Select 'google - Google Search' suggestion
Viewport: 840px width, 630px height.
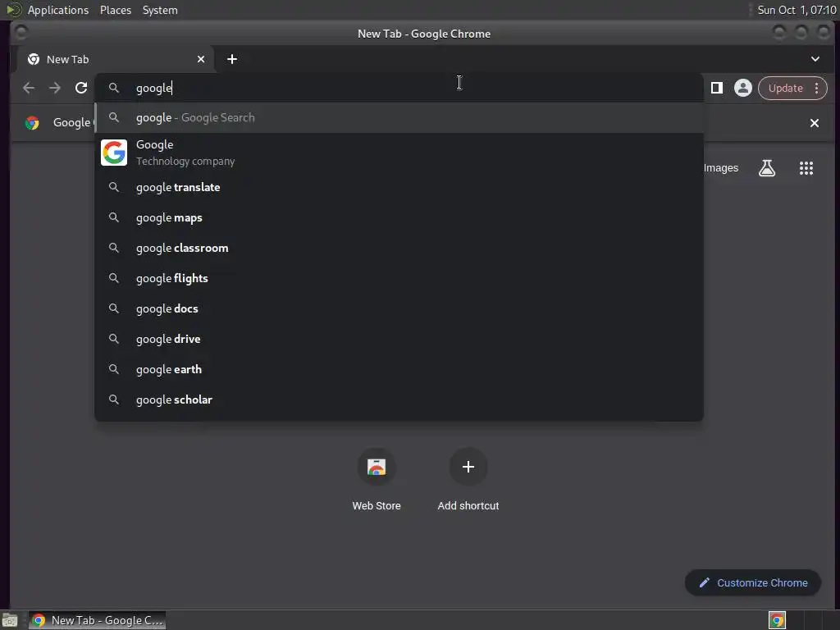point(399,117)
